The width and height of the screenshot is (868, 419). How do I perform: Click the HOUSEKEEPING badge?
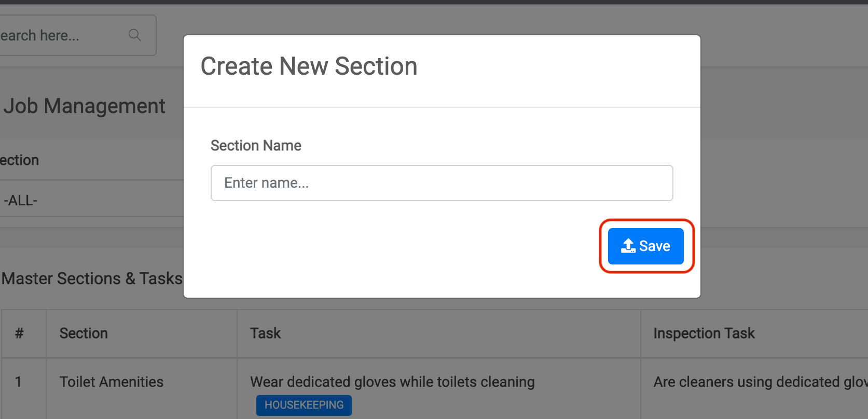click(304, 405)
